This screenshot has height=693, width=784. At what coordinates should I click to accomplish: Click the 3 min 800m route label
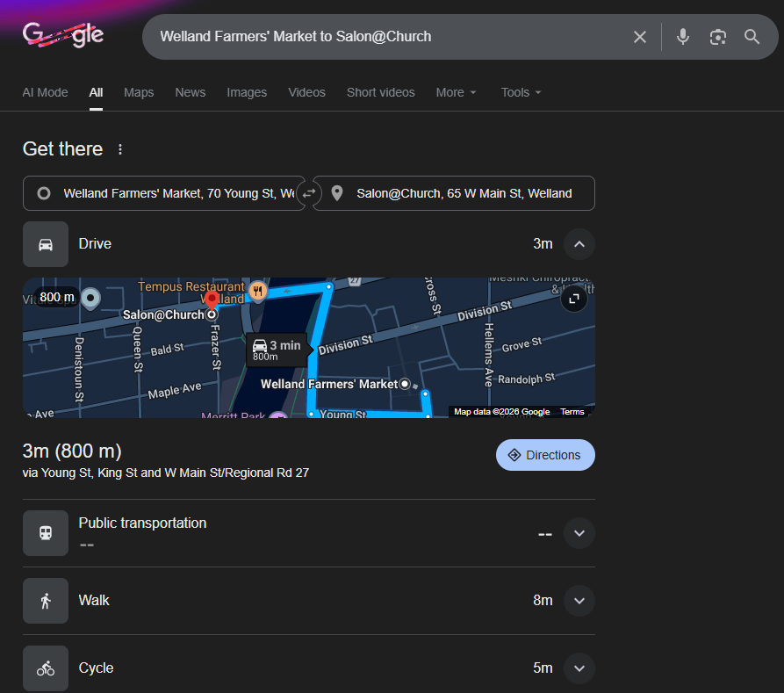click(x=277, y=350)
